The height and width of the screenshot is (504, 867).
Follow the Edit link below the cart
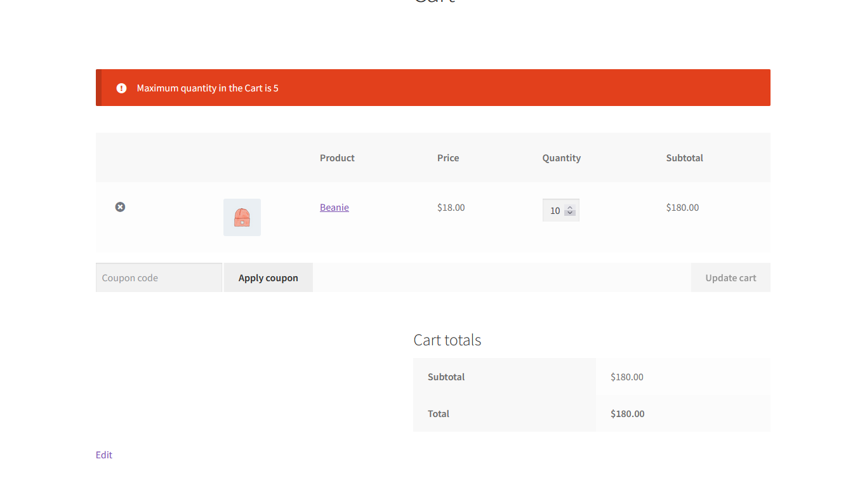[x=104, y=454]
